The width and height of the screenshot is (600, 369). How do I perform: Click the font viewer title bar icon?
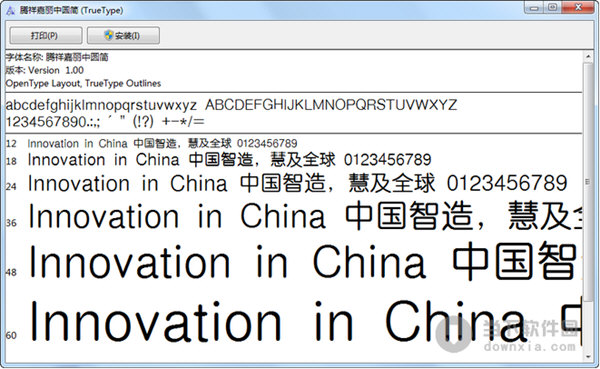click(10, 11)
